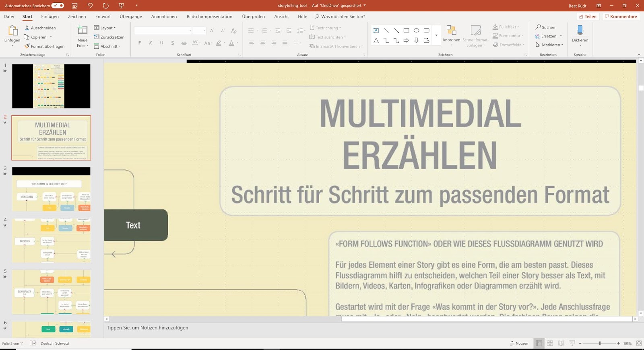The height and width of the screenshot is (350, 644).
Task: Toggle the Notizen pane in status bar
Action: (519, 343)
